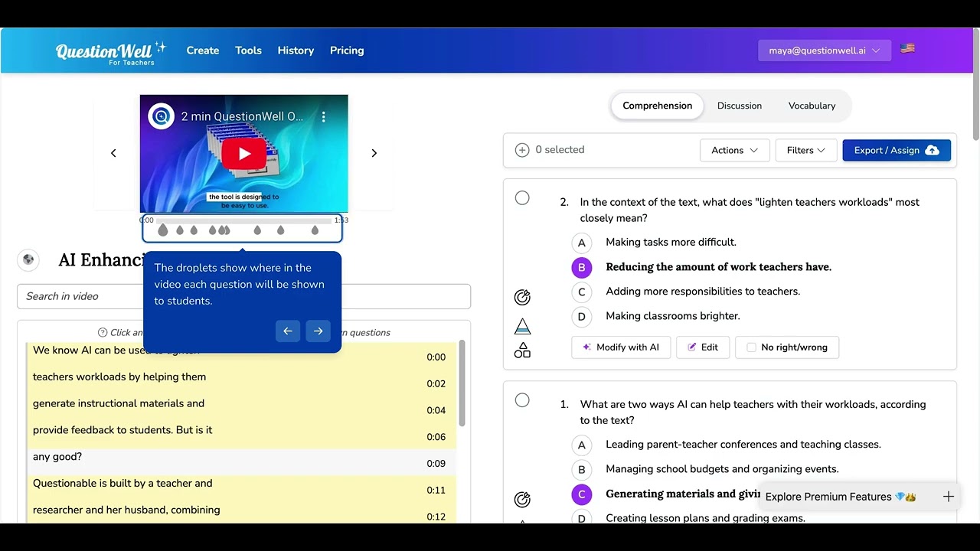Choose answer C Generating materials in question 1
Image resolution: width=980 pixels, height=551 pixels.
(582, 494)
